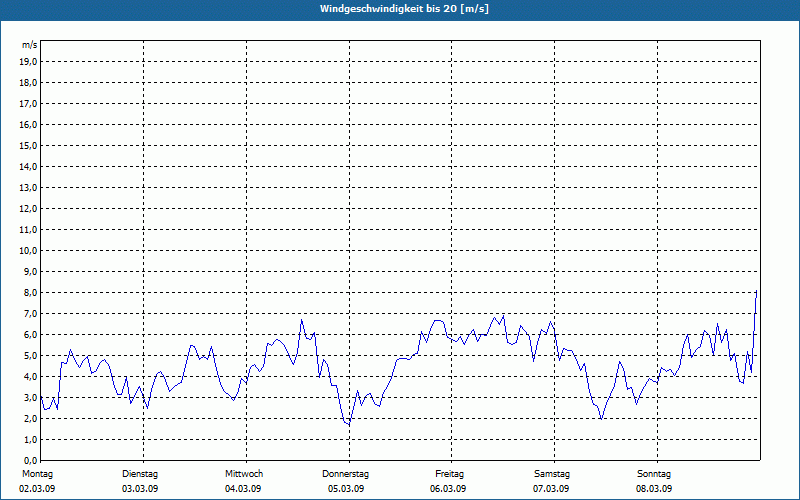
Task: Select the 12,0 y-axis label
Action: tap(28, 209)
